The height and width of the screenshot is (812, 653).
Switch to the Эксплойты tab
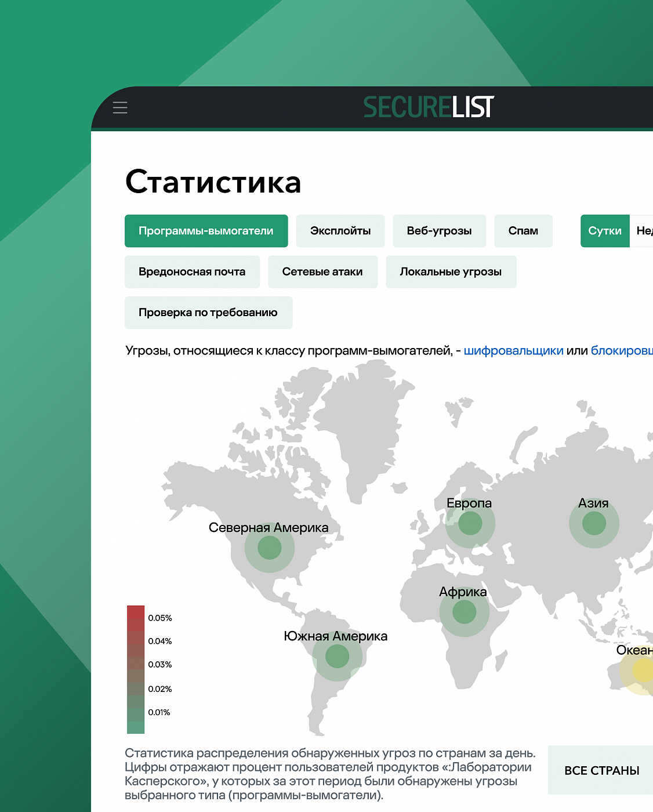pos(340,231)
